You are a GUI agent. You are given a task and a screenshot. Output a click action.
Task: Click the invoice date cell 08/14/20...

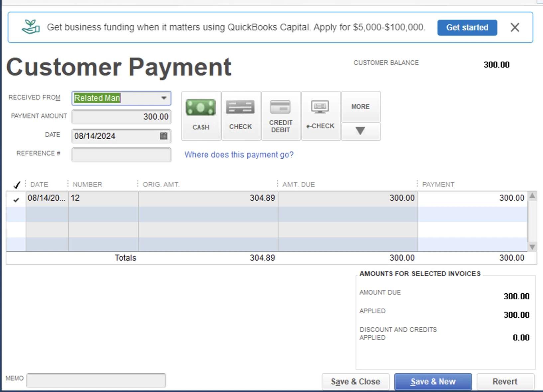(47, 198)
